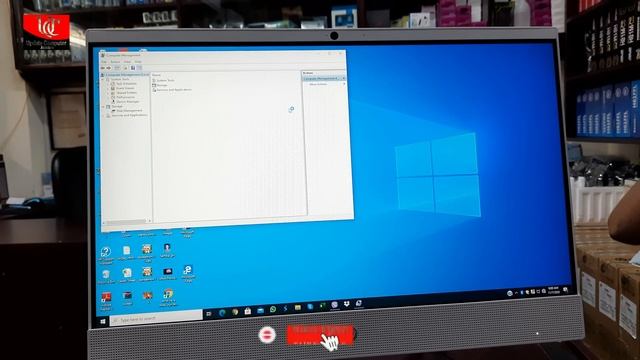The height and width of the screenshot is (360, 640).
Task: Open Microsoft Store from the taskbar
Action: [247, 311]
